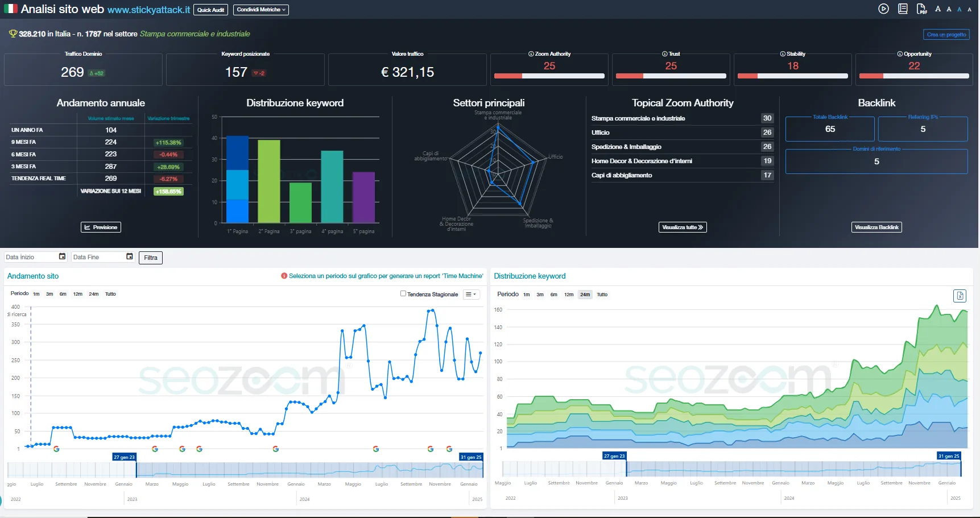Click the Ufficio topical authority row
The image size is (980, 518).
pos(682,132)
